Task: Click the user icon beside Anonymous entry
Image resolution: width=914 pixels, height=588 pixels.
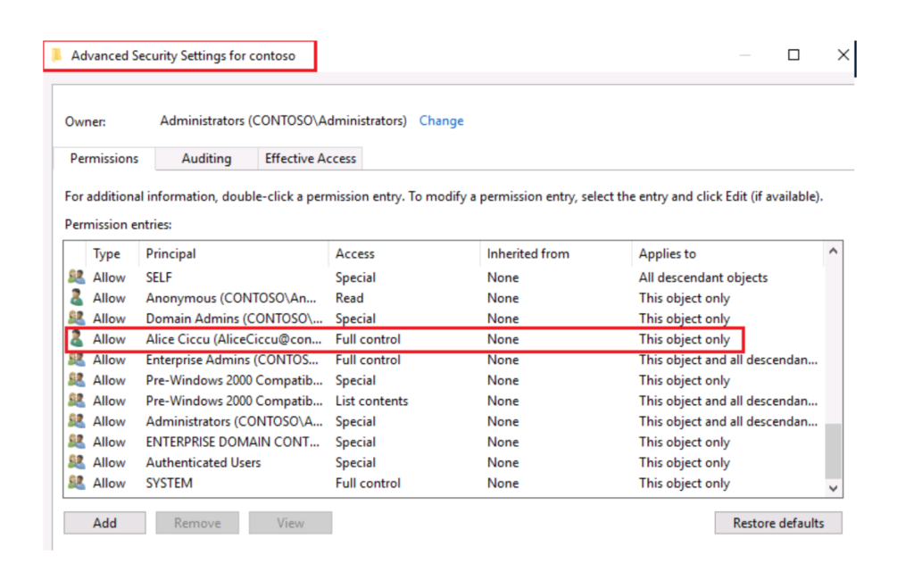Action: tap(77, 298)
